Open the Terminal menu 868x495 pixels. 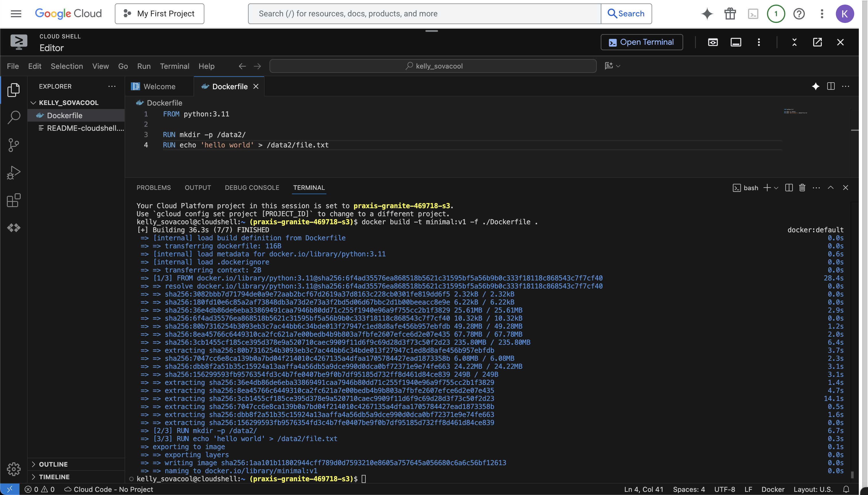coord(175,66)
